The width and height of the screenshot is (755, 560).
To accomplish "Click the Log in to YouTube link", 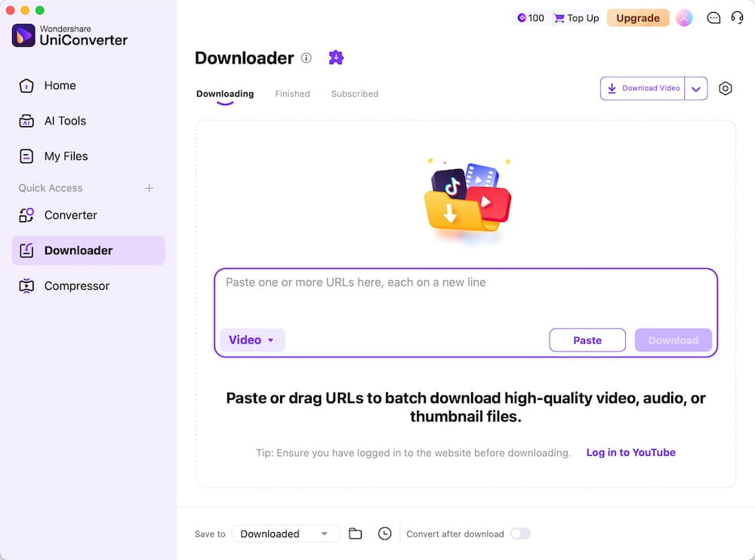I will pyautogui.click(x=630, y=452).
